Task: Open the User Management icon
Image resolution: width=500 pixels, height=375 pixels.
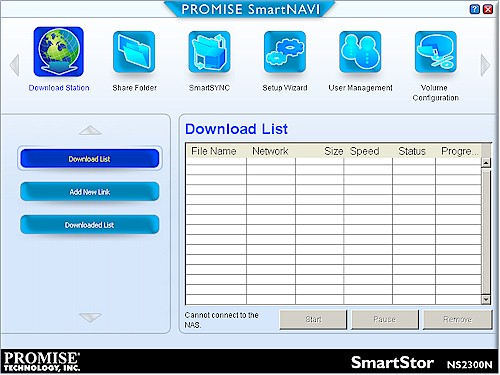Action: pos(360,52)
